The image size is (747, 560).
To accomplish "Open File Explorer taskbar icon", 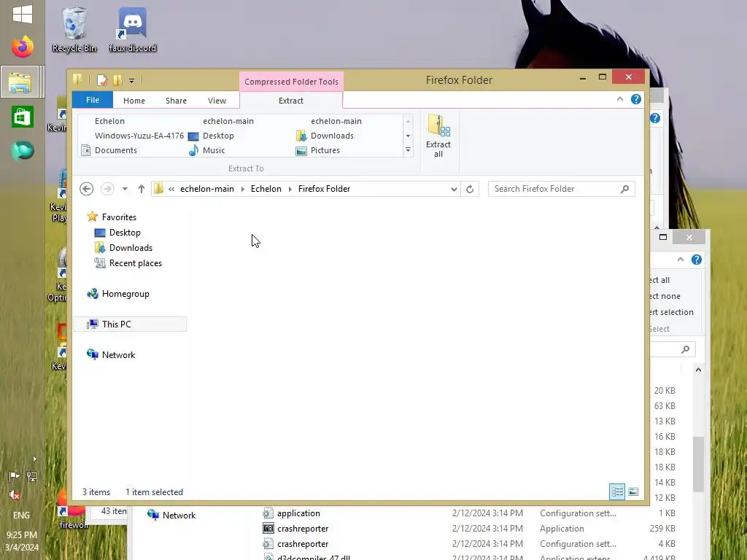I will pyautogui.click(x=20, y=82).
